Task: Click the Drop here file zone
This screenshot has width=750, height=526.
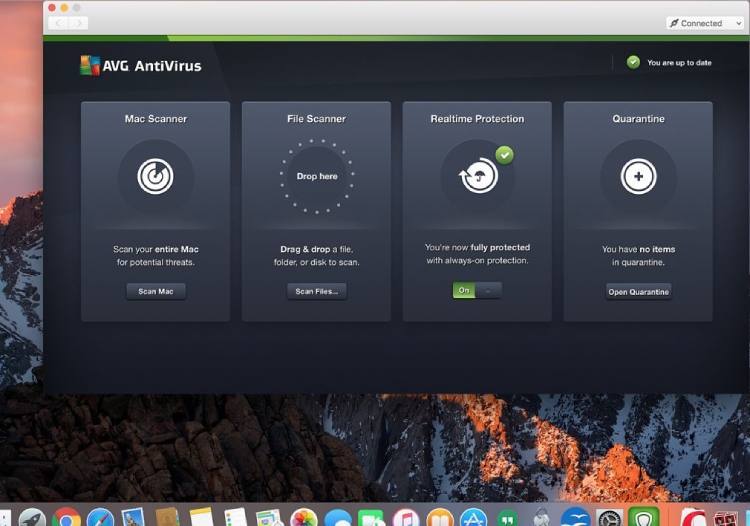Action: (317, 176)
